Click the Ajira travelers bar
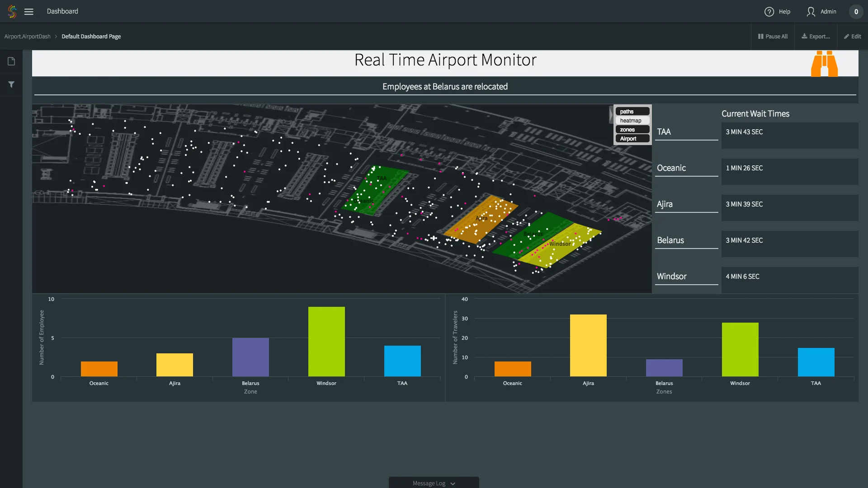The width and height of the screenshot is (868, 488). pyautogui.click(x=588, y=345)
